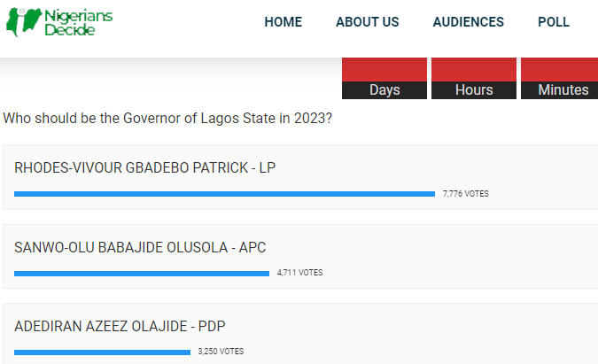
Task: Click the APC candidate blue vote bar
Action: point(142,274)
